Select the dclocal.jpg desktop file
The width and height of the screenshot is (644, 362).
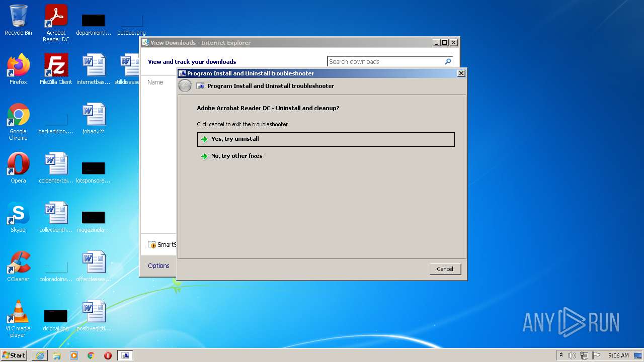pyautogui.click(x=56, y=320)
